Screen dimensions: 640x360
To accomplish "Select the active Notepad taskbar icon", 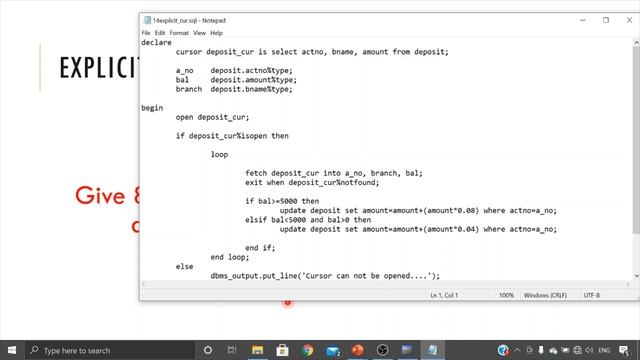I will 432,350.
